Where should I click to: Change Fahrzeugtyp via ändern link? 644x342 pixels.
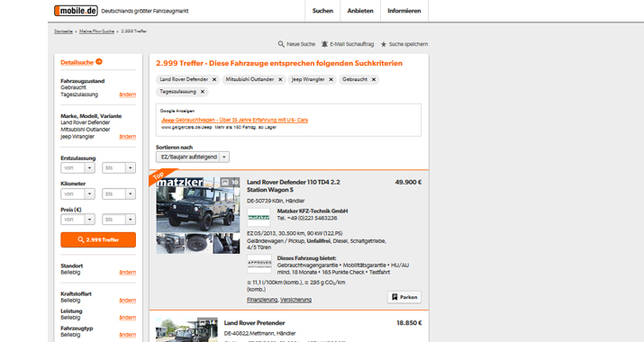127,335
